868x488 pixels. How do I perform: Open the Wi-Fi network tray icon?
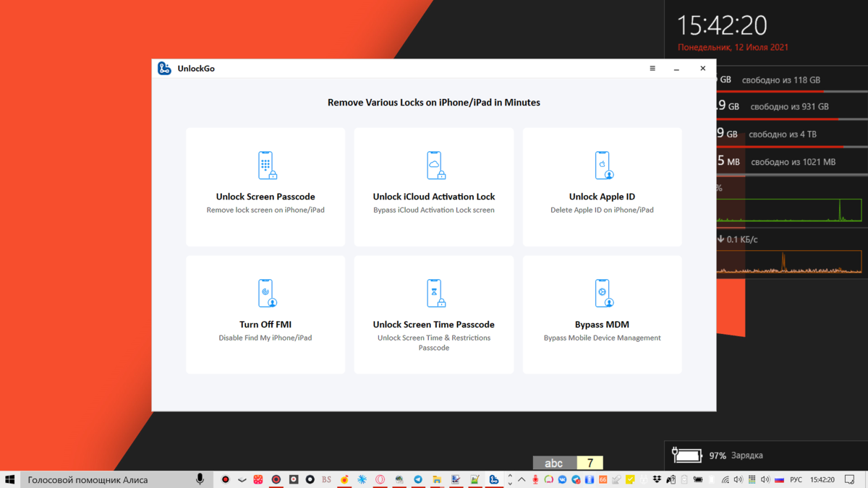726,479
